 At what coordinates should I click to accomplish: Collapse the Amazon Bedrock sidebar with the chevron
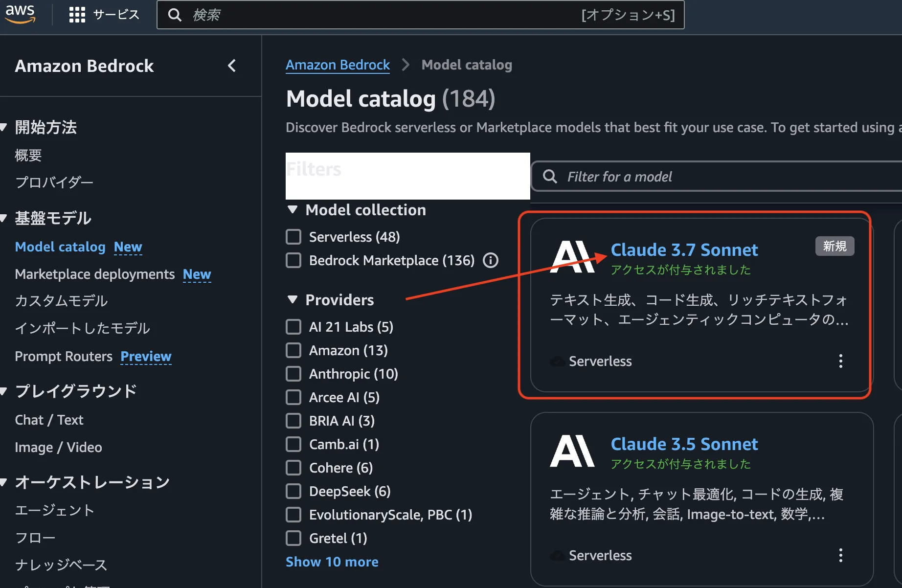pos(232,66)
